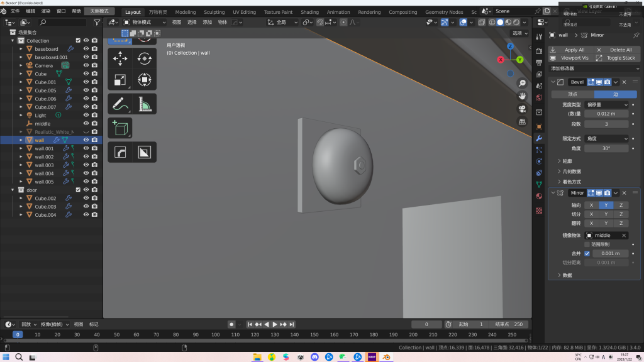Open Blender from the Windows taskbar
The width and height of the screenshot is (644, 362).
pyautogui.click(x=386, y=357)
